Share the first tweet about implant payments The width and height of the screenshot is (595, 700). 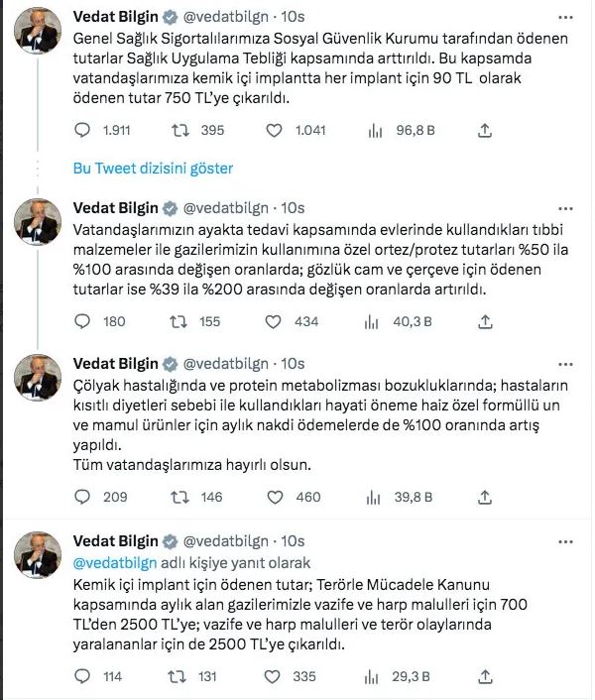coord(485,130)
